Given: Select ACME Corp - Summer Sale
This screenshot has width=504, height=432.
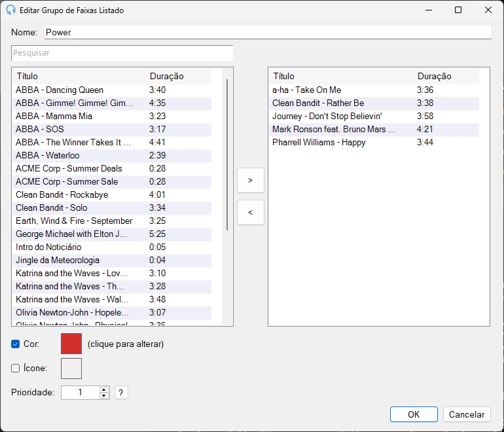Looking at the screenshot, I should click(x=112, y=181).
